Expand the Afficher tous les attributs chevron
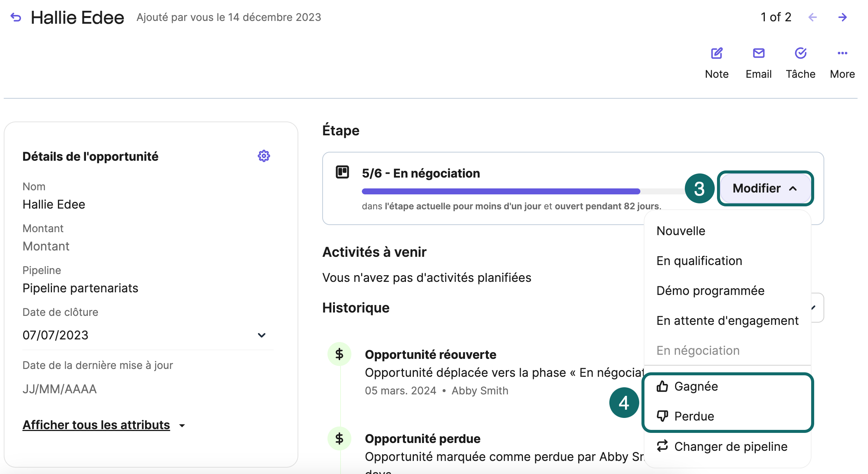The width and height of the screenshot is (868, 474). tap(182, 425)
